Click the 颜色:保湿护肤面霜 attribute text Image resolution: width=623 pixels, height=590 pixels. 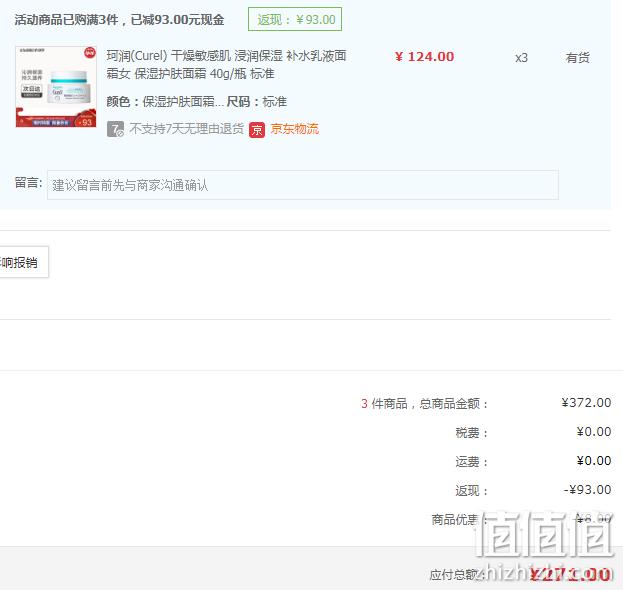click(164, 102)
